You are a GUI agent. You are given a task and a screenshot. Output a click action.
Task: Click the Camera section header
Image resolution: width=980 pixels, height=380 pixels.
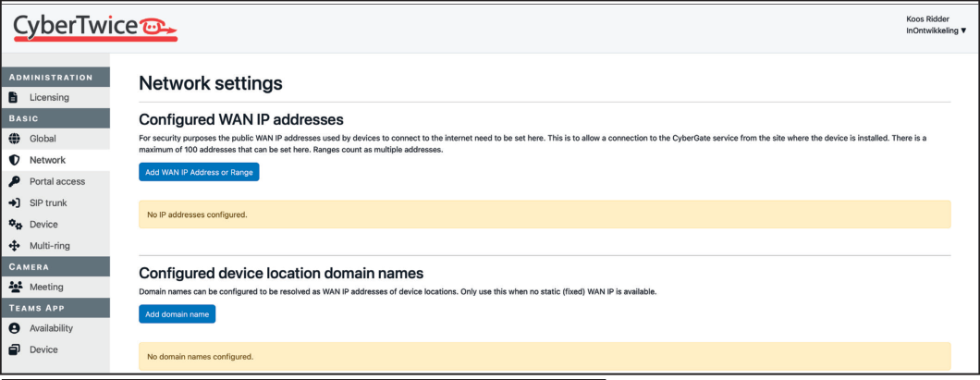[55, 266]
